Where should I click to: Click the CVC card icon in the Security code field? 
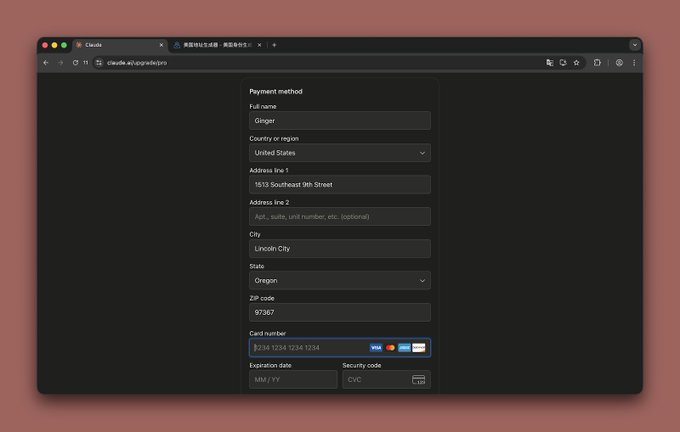tap(418, 380)
